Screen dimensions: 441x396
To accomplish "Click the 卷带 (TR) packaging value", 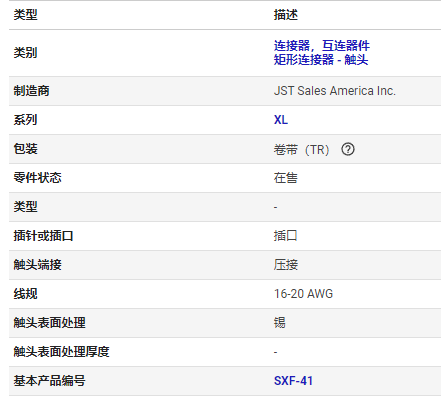I will pyautogui.click(x=301, y=150).
